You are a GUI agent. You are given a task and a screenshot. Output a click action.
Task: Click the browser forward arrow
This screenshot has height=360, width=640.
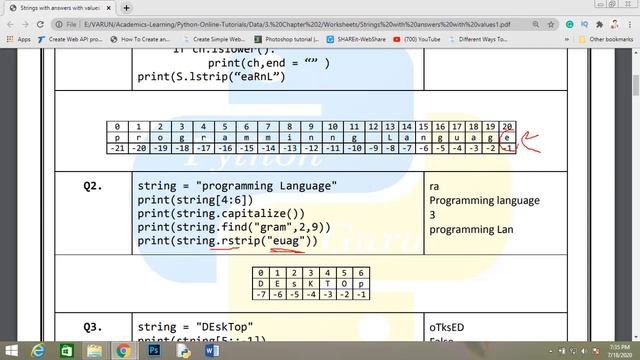(x=25, y=24)
